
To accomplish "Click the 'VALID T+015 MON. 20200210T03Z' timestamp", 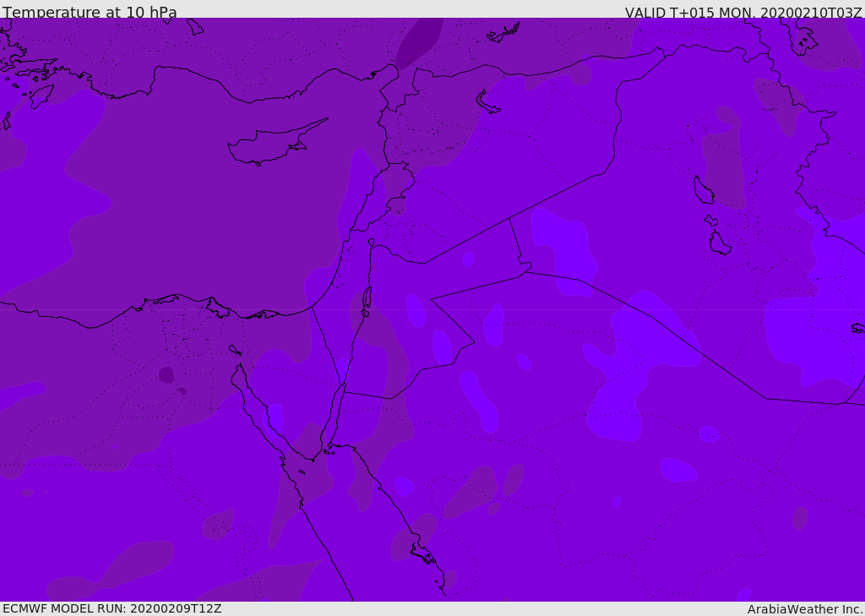I will pos(743,12).
